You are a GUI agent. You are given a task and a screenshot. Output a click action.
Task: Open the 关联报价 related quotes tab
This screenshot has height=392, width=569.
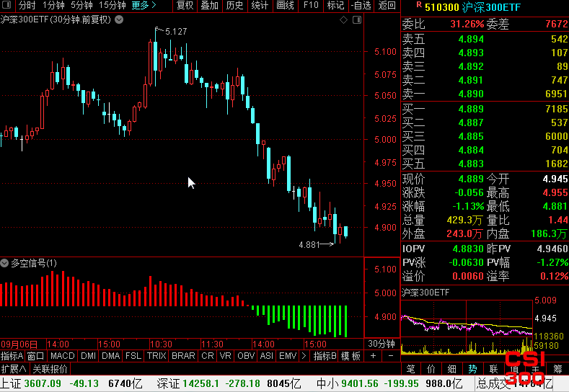coord(50,369)
